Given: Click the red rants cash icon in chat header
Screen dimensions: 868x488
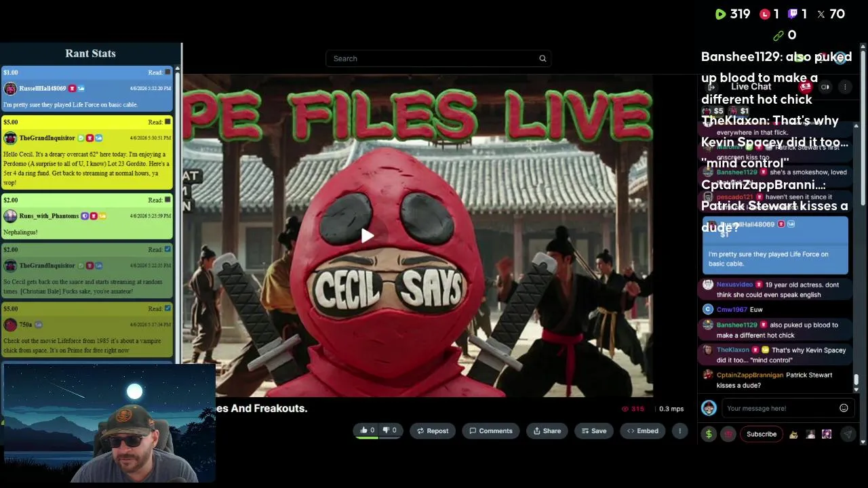Looking at the screenshot, I should point(805,87).
